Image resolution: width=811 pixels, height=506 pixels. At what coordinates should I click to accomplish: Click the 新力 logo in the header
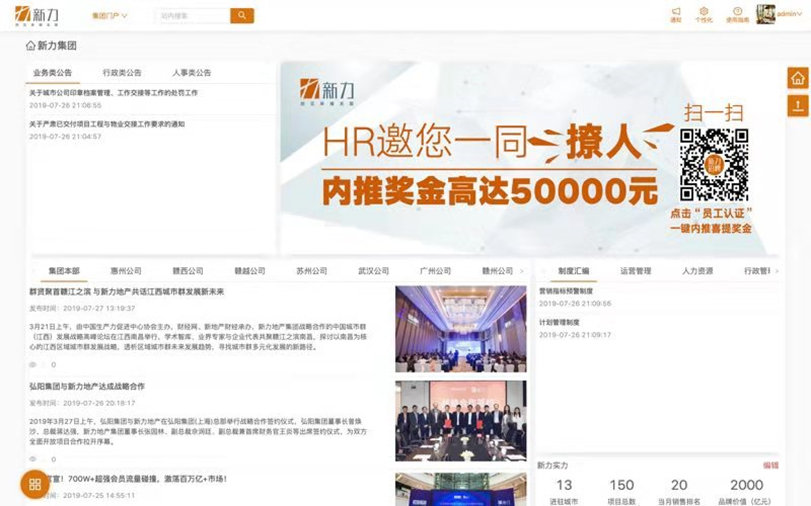tap(37, 16)
